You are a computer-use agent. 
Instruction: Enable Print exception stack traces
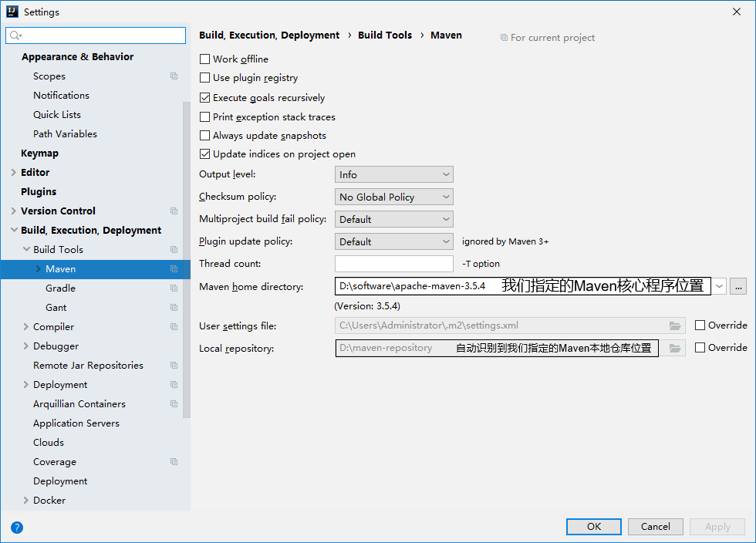205,116
